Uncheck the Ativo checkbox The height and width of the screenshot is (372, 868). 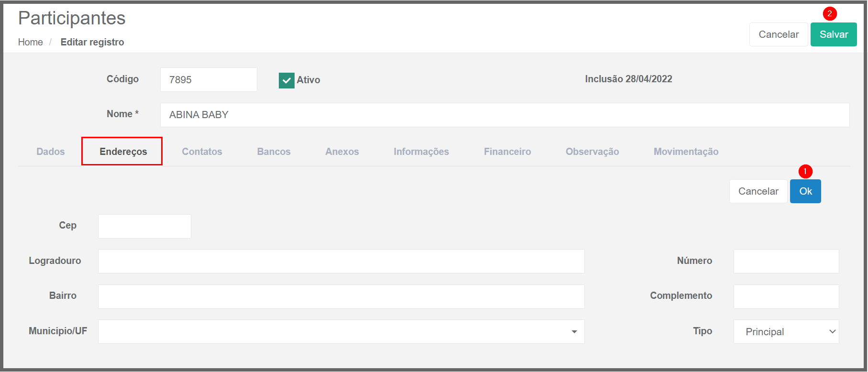tap(286, 80)
